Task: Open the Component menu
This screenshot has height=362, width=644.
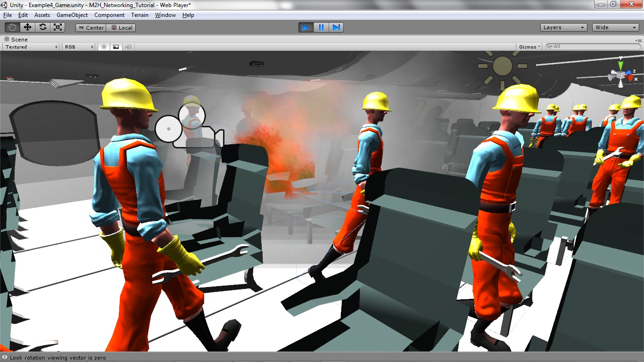Action: pos(109,15)
